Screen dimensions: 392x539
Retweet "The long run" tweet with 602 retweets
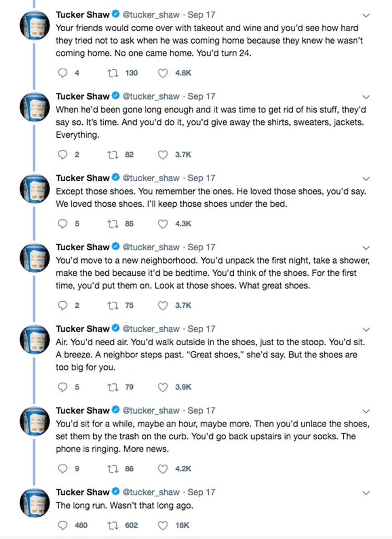pos(113,525)
